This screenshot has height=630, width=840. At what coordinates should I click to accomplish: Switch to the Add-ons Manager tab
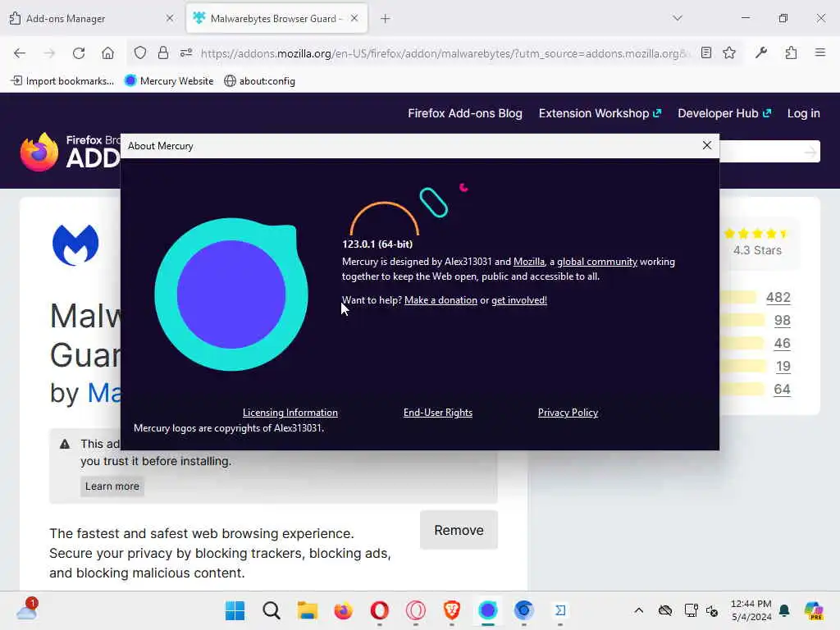(x=91, y=19)
